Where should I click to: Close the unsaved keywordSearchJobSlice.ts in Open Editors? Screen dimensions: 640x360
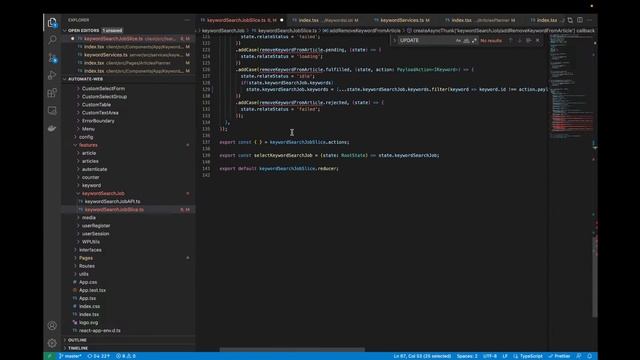tap(72, 39)
